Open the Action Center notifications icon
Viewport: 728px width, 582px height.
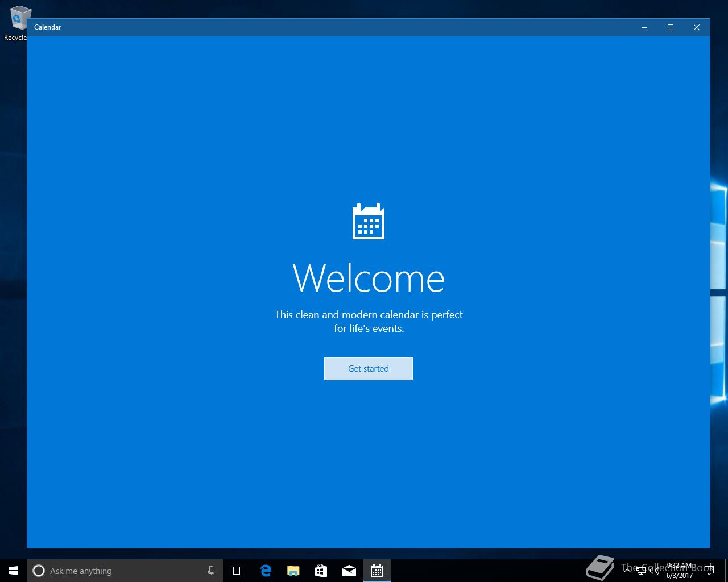[709, 571]
